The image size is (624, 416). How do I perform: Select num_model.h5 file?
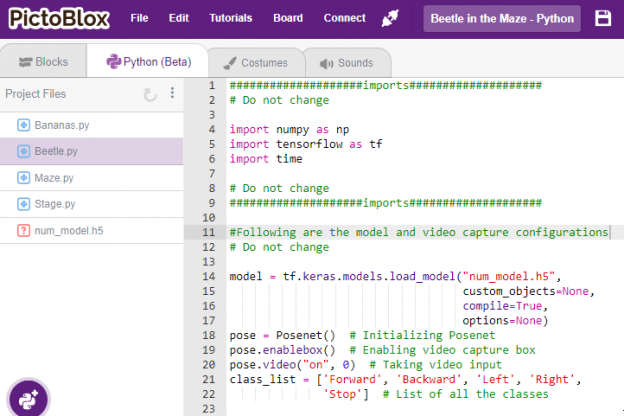pos(92,230)
